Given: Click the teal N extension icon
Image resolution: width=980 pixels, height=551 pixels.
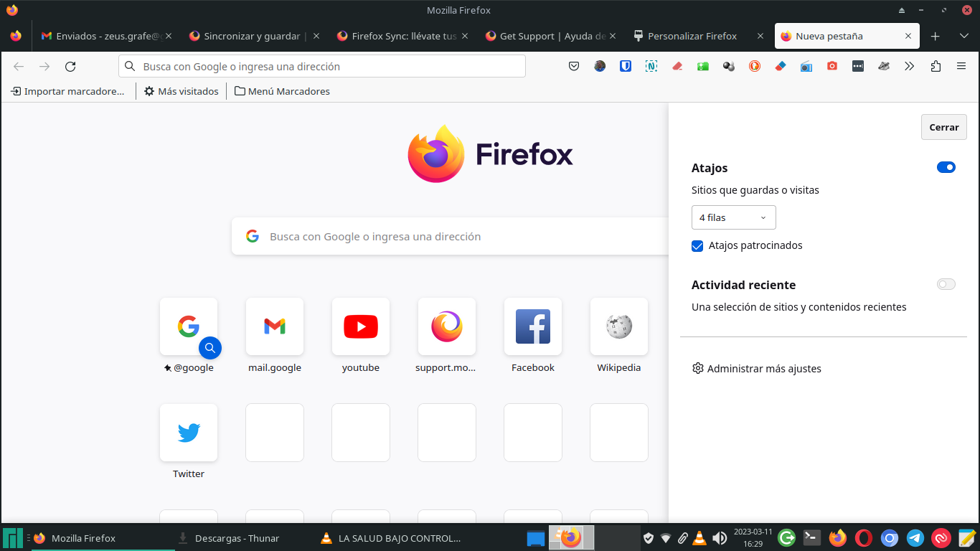Looking at the screenshot, I should click(x=651, y=66).
